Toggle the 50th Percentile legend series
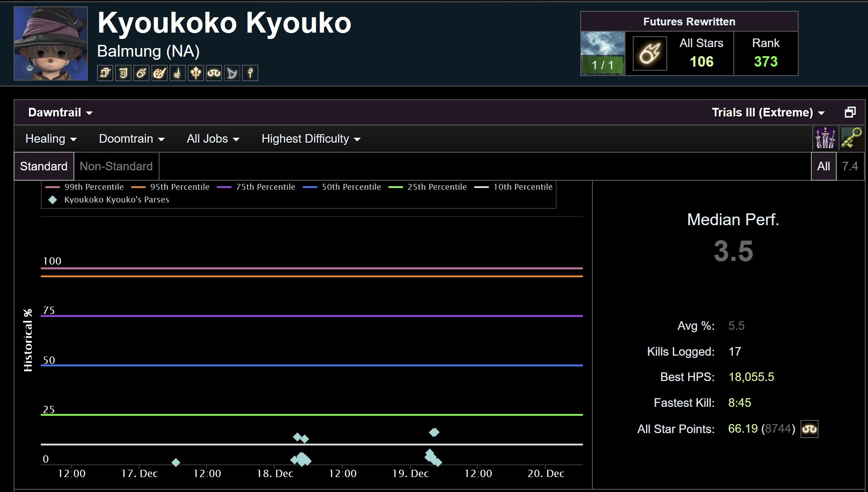Image resolution: width=868 pixels, height=492 pixels. [342, 187]
